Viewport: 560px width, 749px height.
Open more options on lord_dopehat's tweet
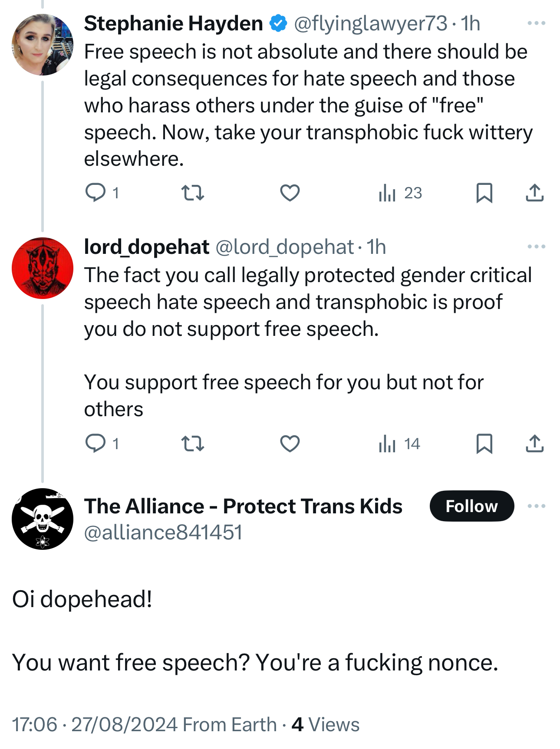536,246
